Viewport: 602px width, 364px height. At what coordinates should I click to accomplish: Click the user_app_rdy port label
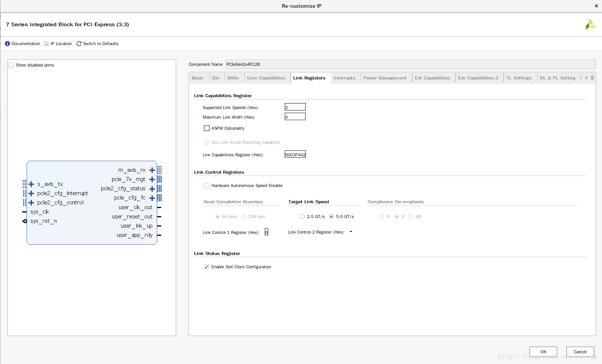pos(135,235)
